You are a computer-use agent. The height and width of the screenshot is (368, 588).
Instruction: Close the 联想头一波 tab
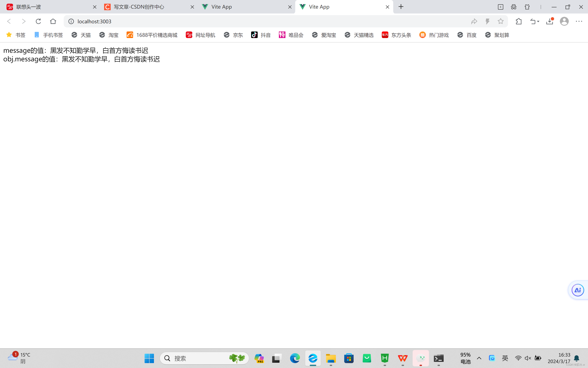(95, 7)
